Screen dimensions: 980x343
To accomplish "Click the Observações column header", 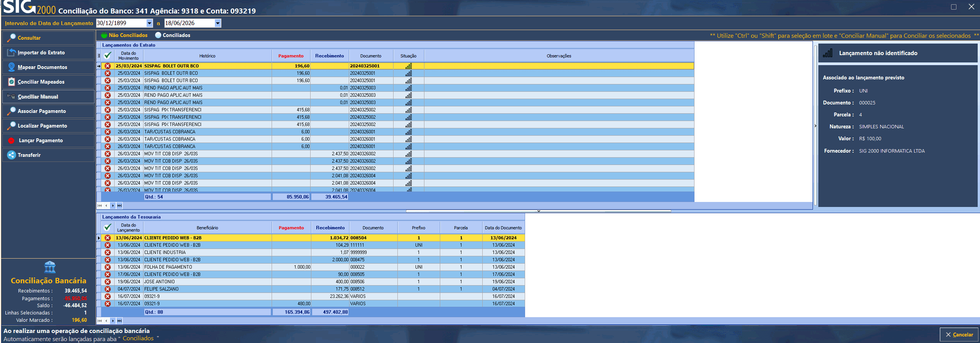I will coord(559,55).
